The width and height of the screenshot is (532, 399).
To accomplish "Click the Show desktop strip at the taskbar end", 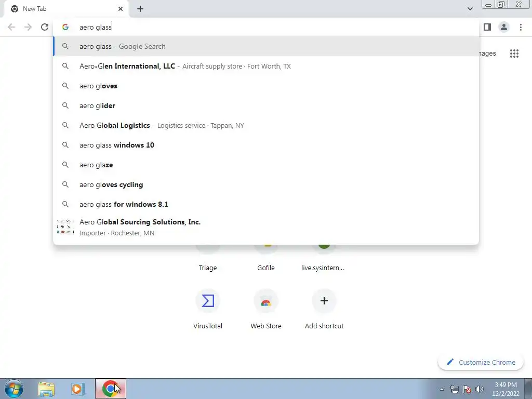I will (x=528, y=389).
